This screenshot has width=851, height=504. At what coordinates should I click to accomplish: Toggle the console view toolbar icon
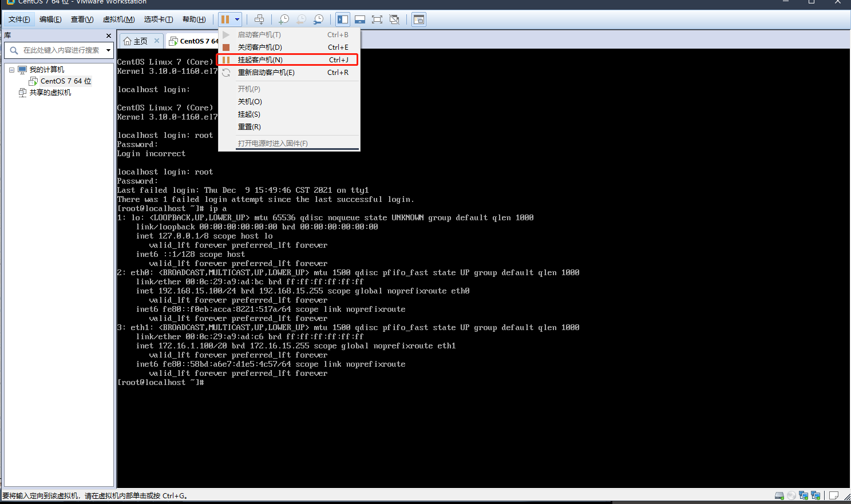tap(419, 19)
